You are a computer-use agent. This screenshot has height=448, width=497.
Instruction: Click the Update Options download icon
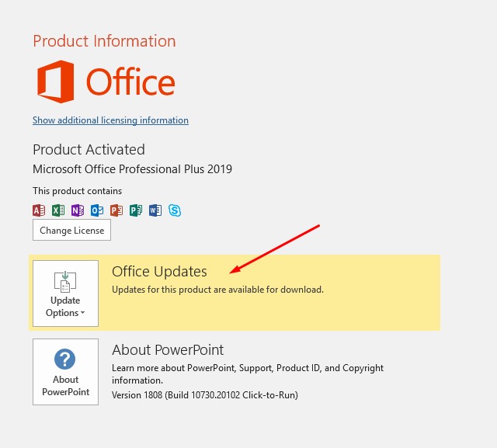coord(65,281)
